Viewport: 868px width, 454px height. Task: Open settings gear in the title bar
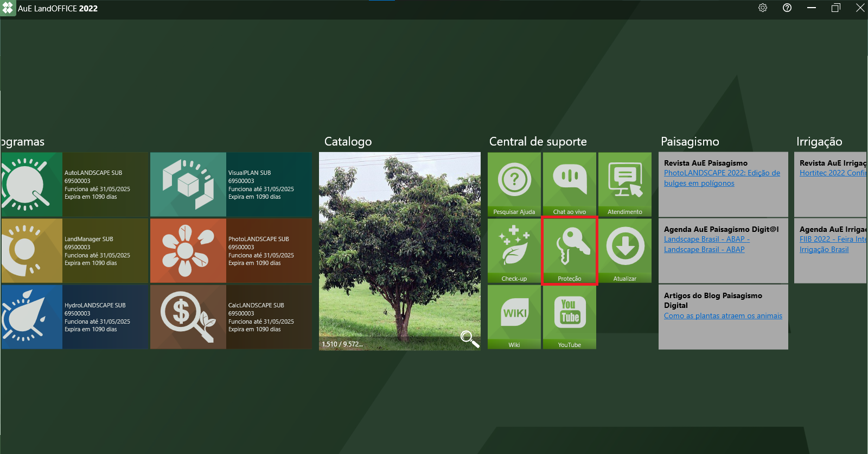point(763,8)
